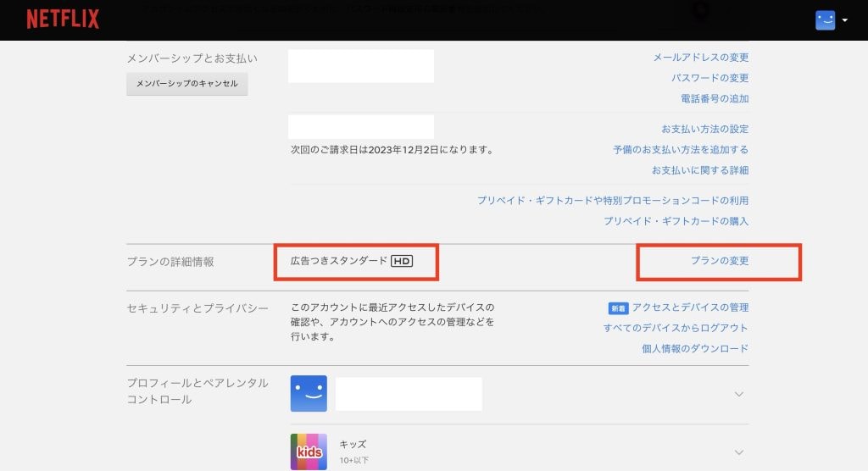Screen dimensions: 868x471
Task: Click パスワードの変更 link
Action: (709, 78)
